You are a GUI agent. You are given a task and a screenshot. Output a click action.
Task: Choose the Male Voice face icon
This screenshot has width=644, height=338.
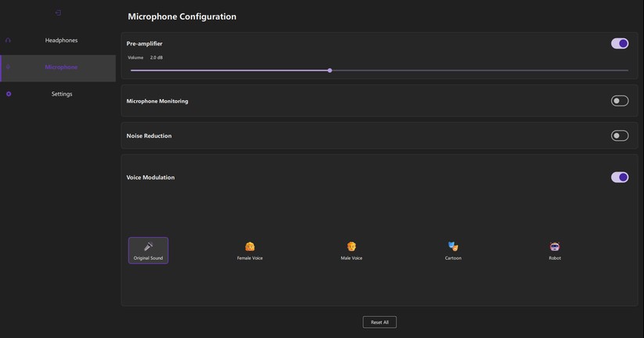coord(351,246)
